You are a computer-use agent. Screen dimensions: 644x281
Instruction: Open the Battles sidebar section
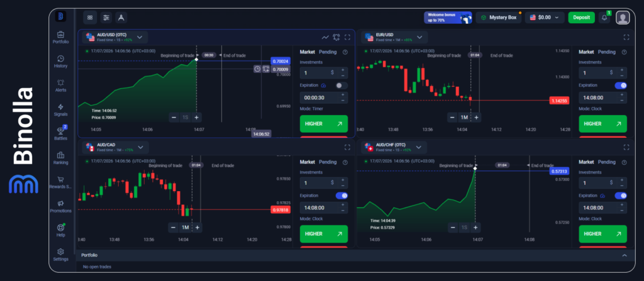coord(60,134)
